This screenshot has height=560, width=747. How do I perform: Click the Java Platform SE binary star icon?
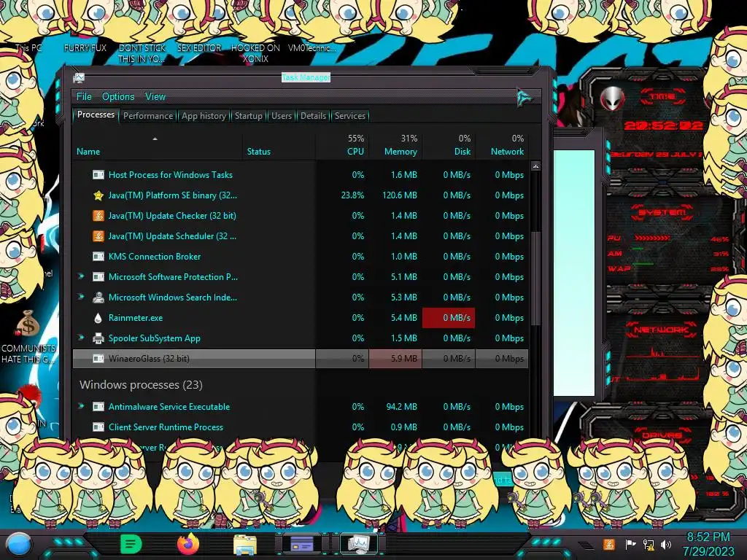98,195
